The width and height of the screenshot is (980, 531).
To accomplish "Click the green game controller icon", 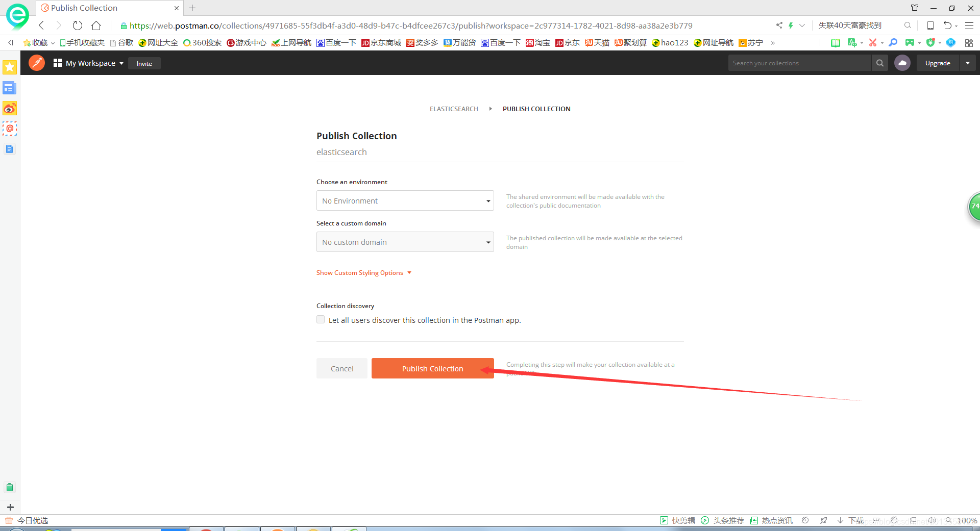I will point(910,43).
